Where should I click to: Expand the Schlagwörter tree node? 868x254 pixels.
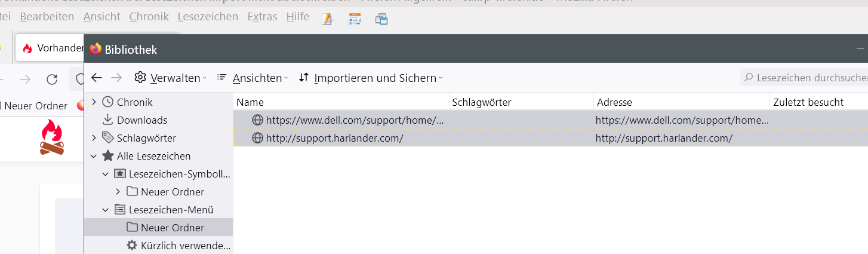94,138
